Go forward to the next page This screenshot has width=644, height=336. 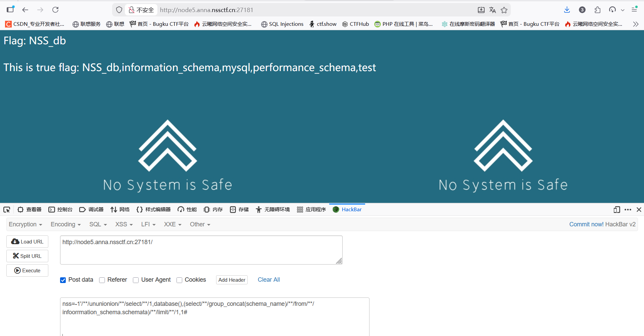pyautogui.click(x=40, y=10)
